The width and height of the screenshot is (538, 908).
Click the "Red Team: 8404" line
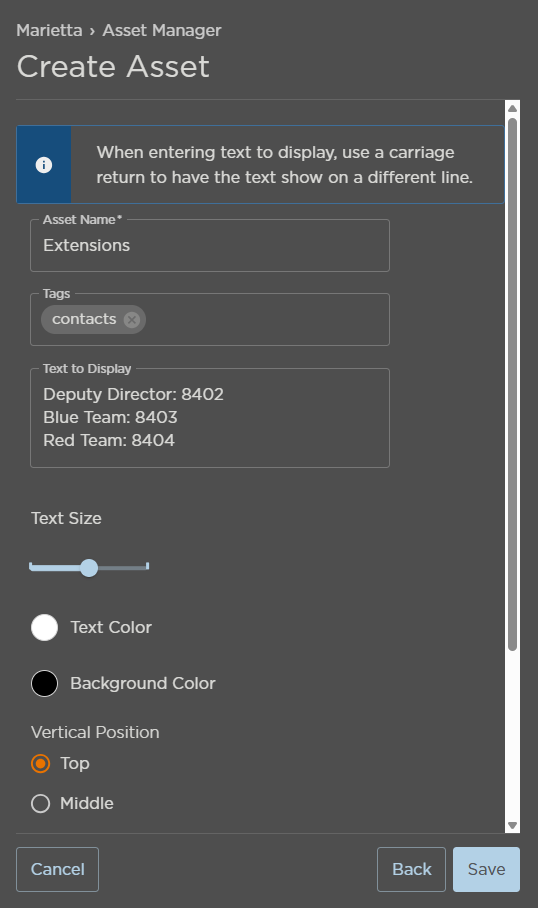click(x=109, y=441)
